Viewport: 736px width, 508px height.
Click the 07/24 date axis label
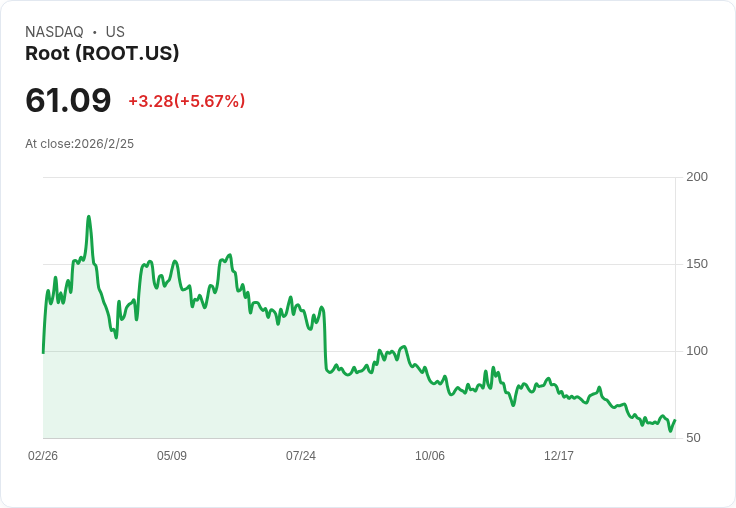click(301, 456)
